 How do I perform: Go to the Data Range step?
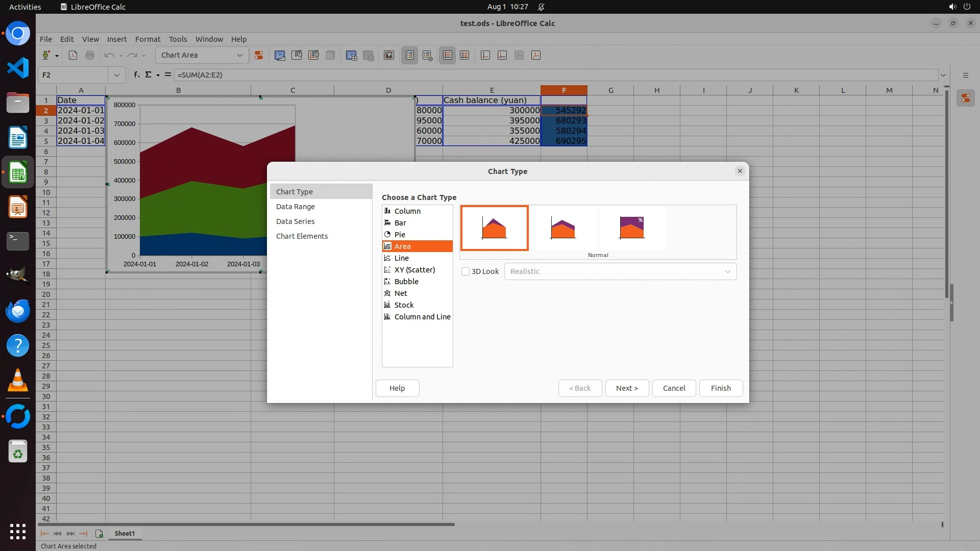point(296,207)
